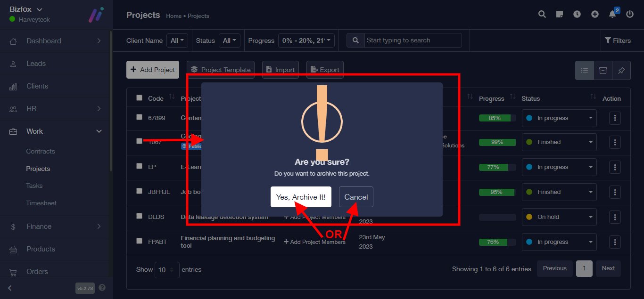This screenshot has width=644, height=299.
Task: Click the power logout icon
Action: click(630, 15)
